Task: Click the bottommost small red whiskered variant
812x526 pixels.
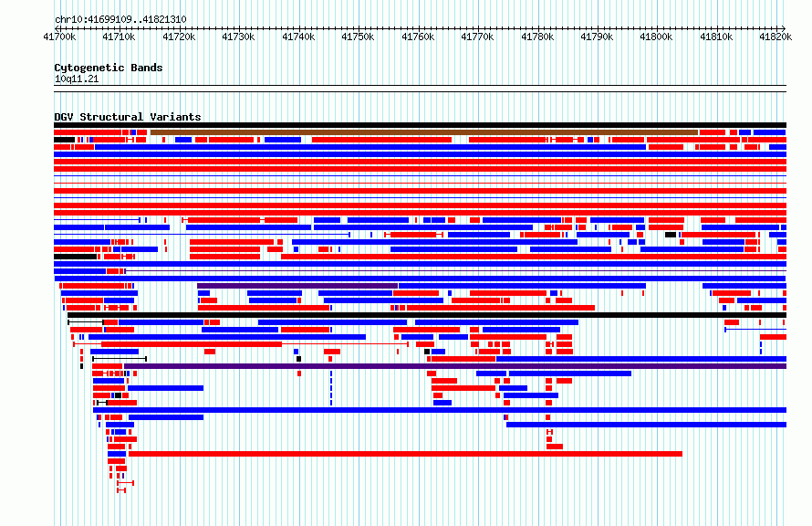Action: [x=121, y=490]
